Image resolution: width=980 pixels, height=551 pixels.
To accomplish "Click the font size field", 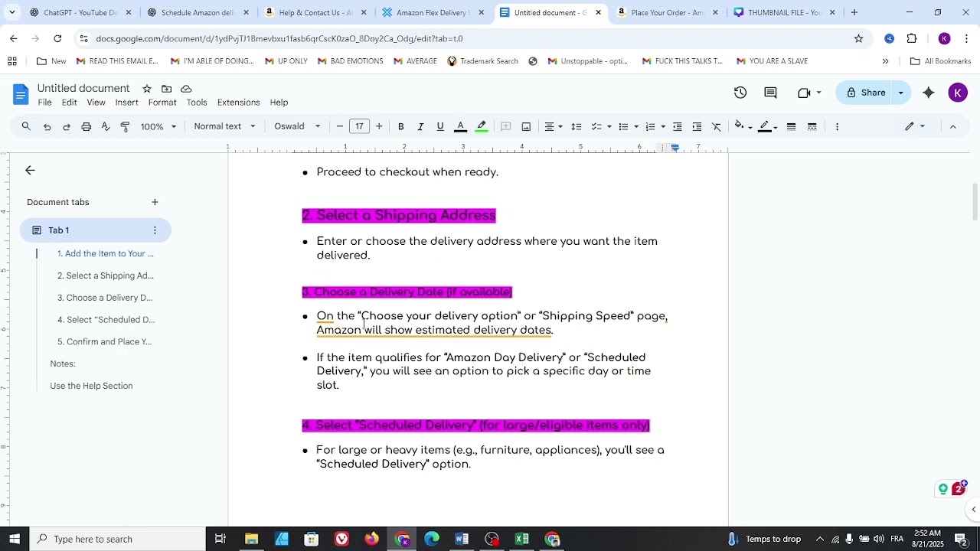I will click(x=359, y=126).
